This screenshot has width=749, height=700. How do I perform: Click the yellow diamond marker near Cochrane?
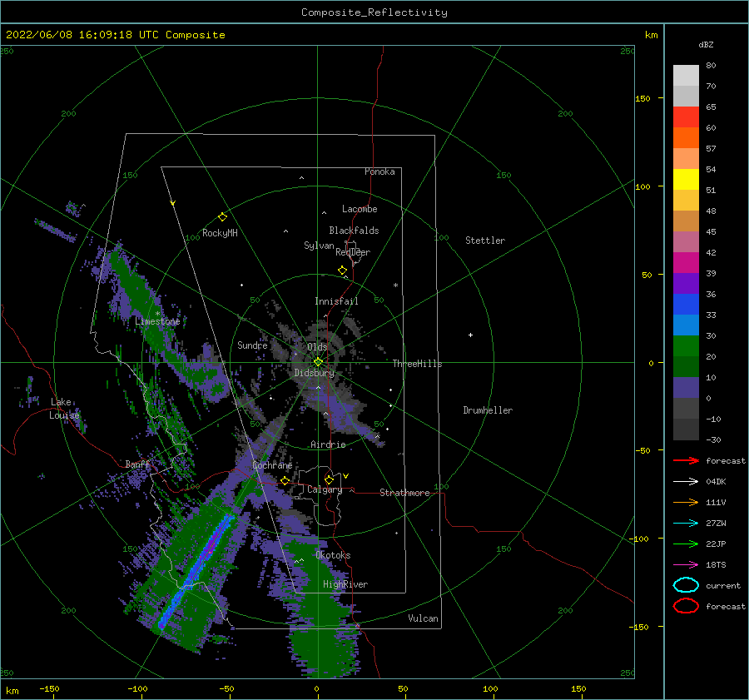285,481
